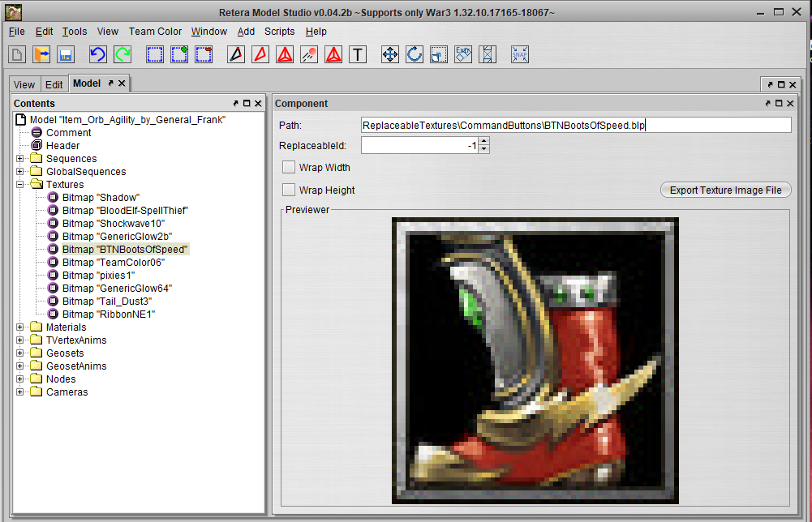Unpin the Component panel

[x=767, y=104]
